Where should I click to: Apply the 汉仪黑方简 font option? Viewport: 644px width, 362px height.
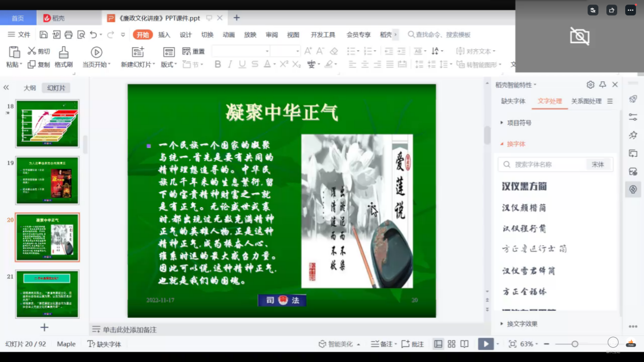pos(524,186)
